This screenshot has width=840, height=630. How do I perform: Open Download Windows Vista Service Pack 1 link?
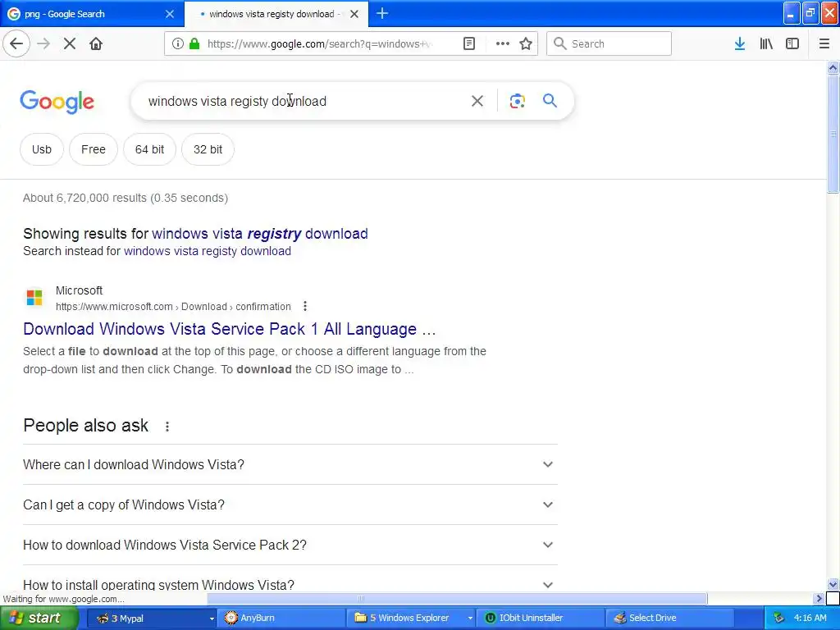tap(230, 329)
